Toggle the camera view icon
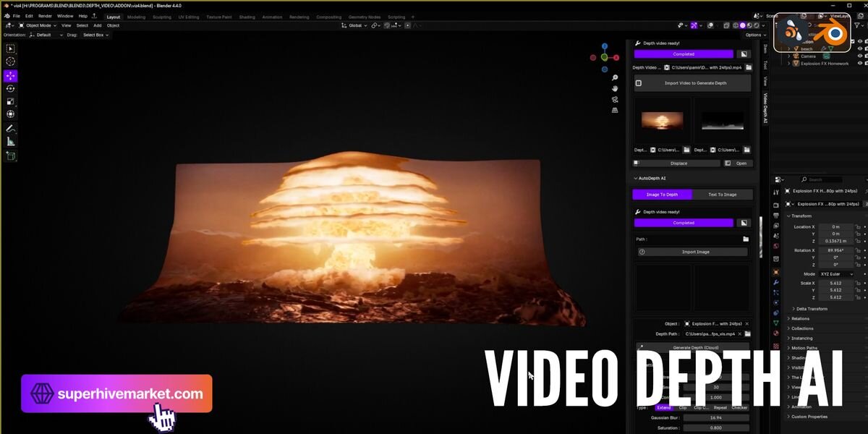Image resolution: width=868 pixels, height=434 pixels. tap(615, 99)
